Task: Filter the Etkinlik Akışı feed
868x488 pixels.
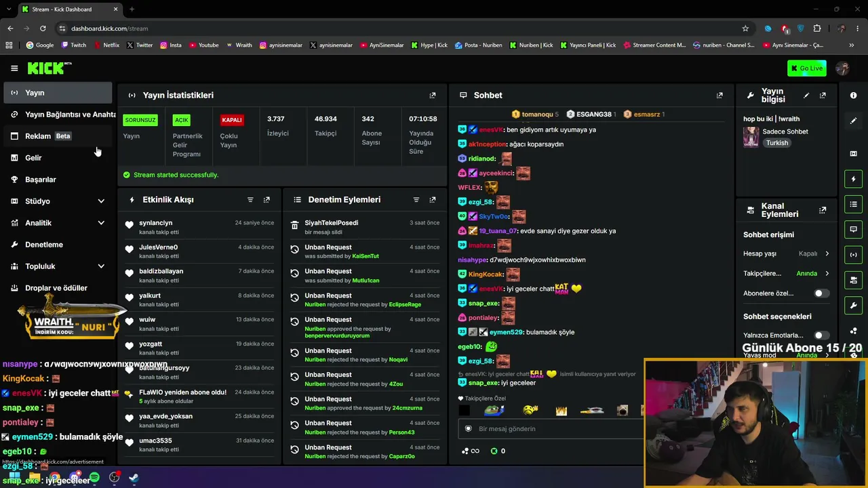Action: tap(250, 200)
